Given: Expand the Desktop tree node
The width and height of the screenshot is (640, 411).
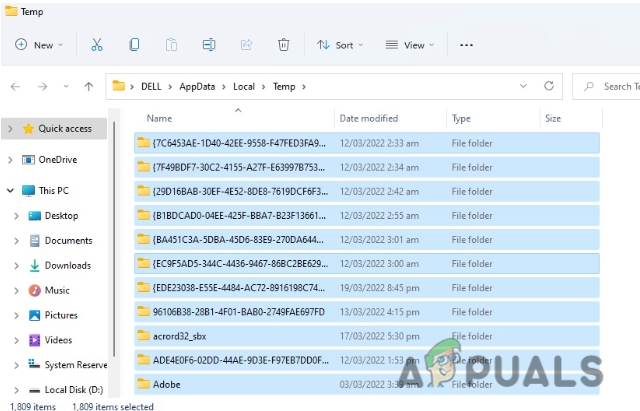Looking at the screenshot, I should pos(16,216).
